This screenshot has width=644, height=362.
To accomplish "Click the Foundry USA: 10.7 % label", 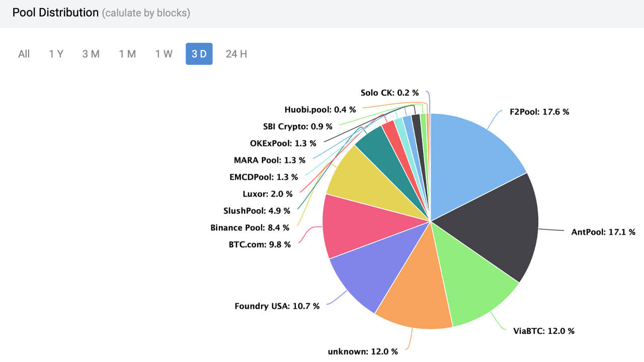I will [x=277, y=306].
